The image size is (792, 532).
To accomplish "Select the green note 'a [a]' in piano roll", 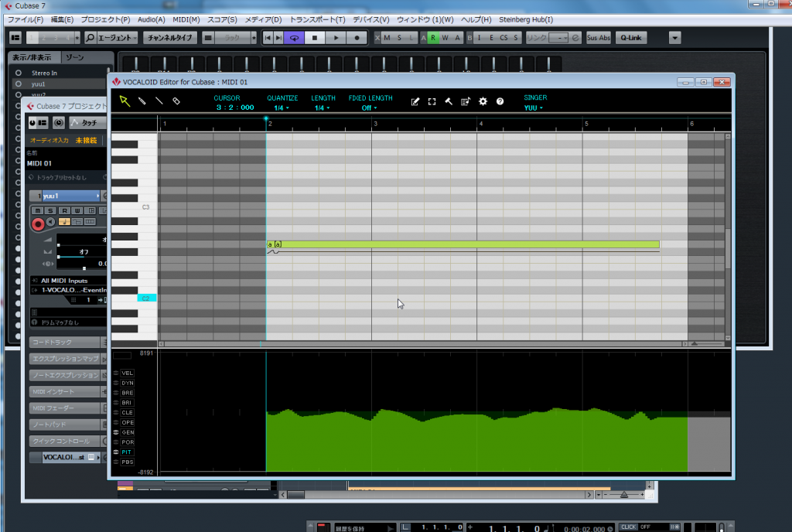I will pos(463,244).
